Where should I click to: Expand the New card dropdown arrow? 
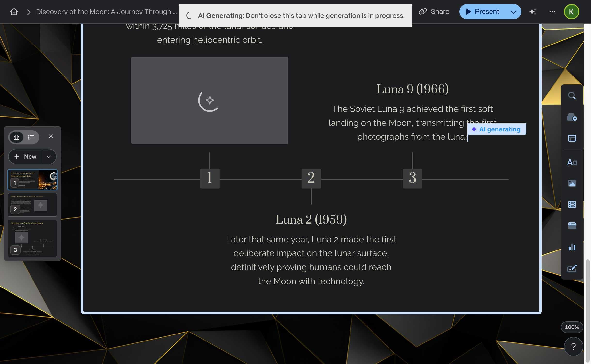coord(49,157)
